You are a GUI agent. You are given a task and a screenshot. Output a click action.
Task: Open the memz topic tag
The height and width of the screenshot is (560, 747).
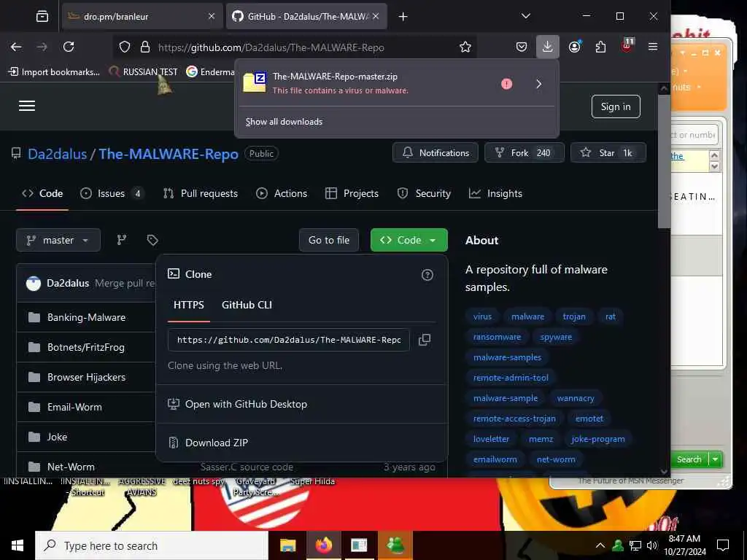[541, 438]
